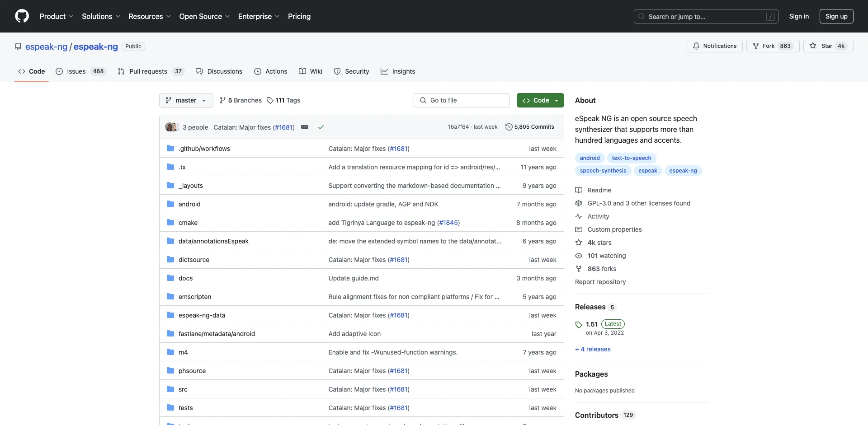Image resolution: width=868 pixels, height=425 pixels.
Task: Expand the Solutions menu
Action: pyautogui.click(x=101, y=16)
